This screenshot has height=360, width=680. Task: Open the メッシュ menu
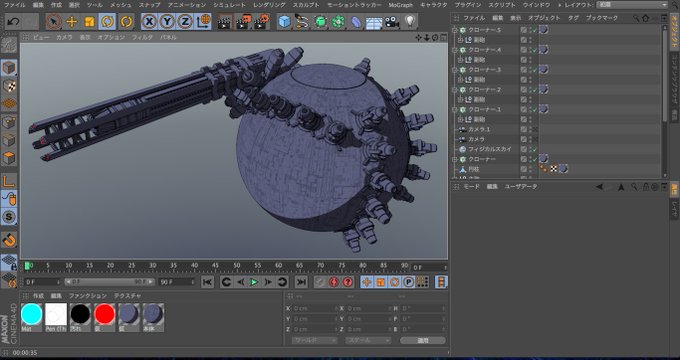[121, 5]
